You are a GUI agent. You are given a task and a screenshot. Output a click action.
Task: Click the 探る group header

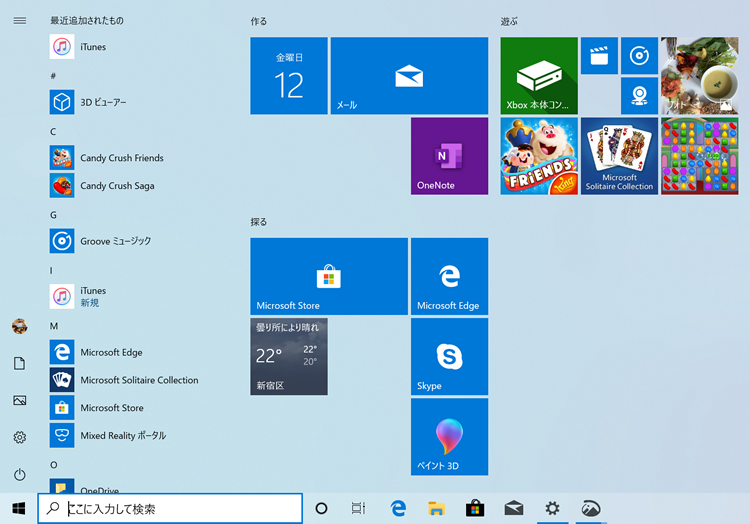pos(259,222)
